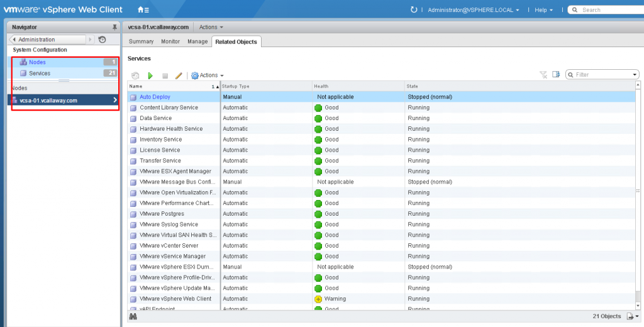Click the Warning health icon for Web Client
The width and height of the screenshot is (644, 327).
318,299
